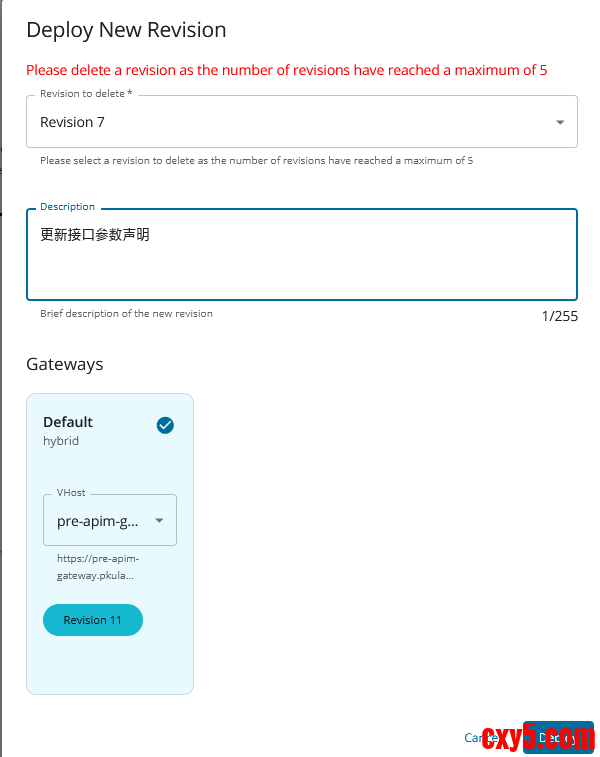The width and height of the screenshot is (600, 757).
Task: Click the Default gateway name text
Action: [x=68, y=422]
